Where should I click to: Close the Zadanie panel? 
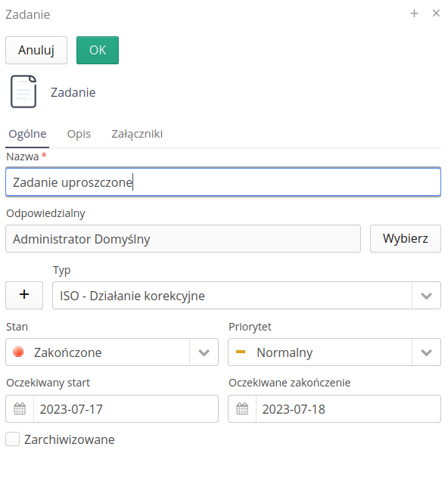(436, 13)
